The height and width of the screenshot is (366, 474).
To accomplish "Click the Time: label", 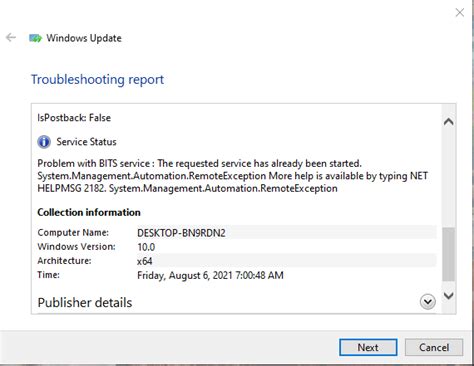I will coord(49,275).
